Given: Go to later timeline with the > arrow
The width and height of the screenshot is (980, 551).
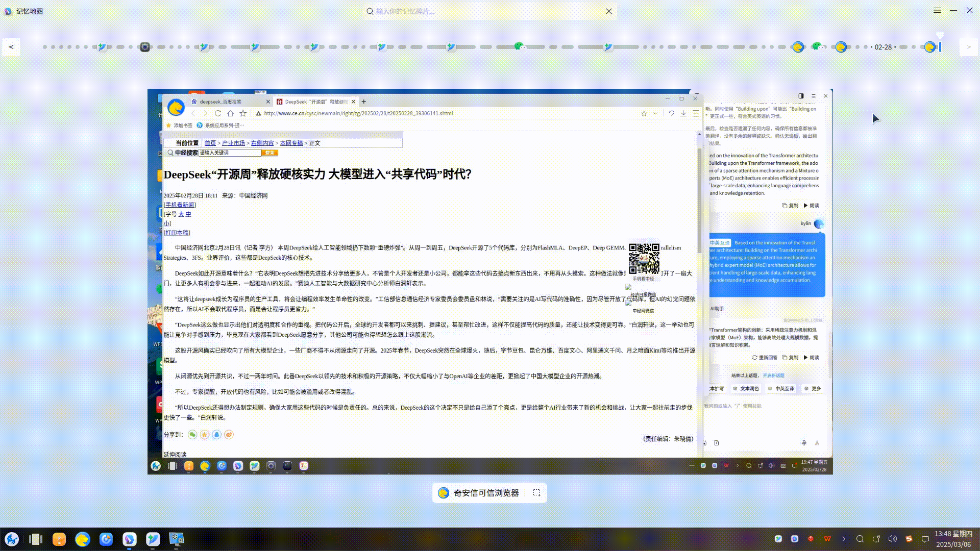Looking at the screenshot, I should point(968,47).
